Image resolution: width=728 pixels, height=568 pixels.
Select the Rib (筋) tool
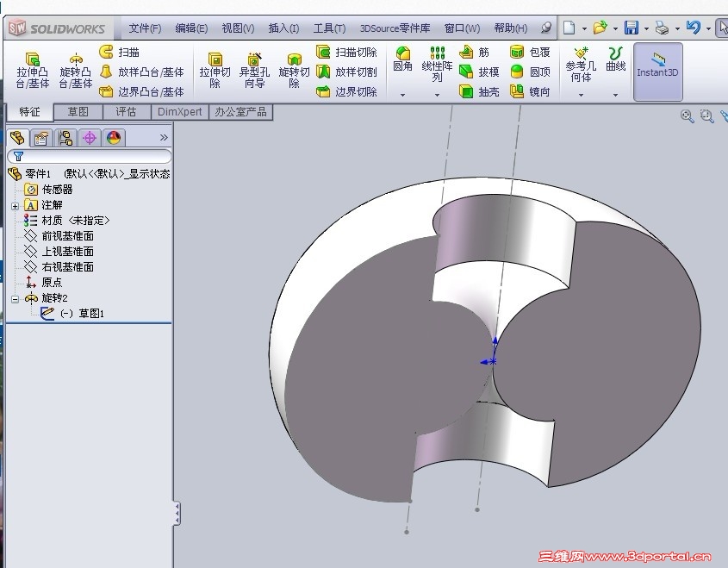pos(474,52)
